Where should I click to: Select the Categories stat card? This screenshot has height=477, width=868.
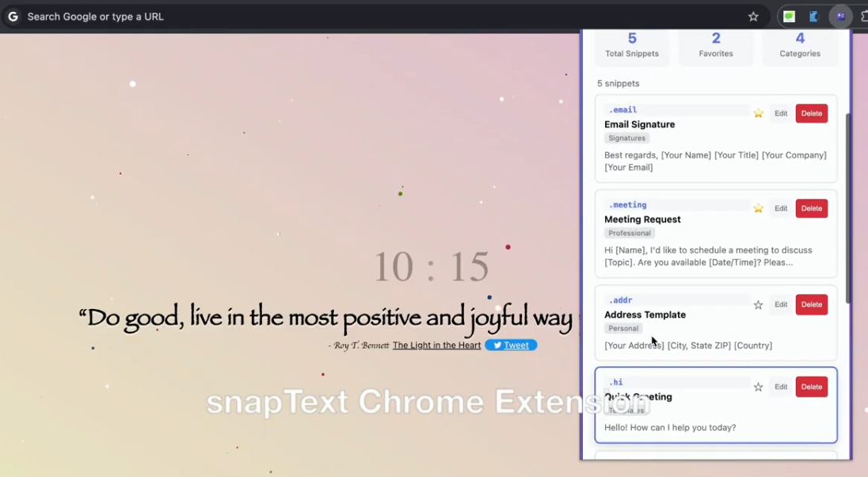point(800,45)
